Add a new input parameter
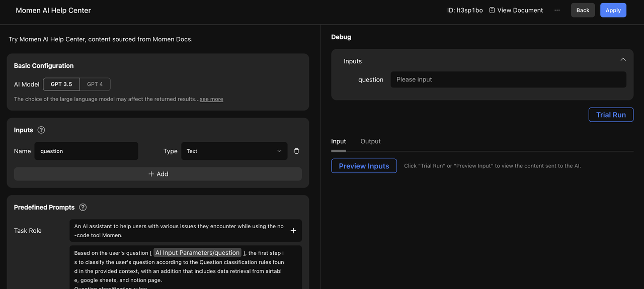 (158, 174)
